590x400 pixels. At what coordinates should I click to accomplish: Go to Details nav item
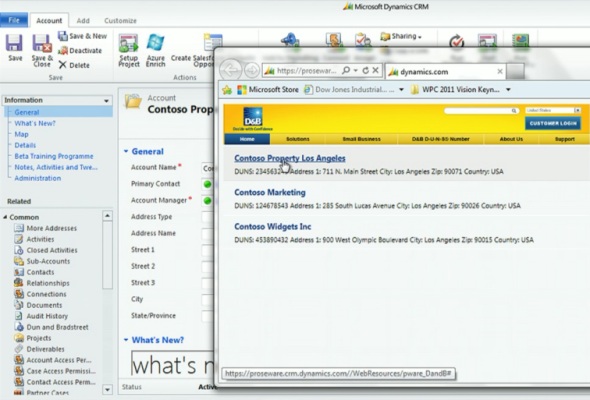[25, 145]
